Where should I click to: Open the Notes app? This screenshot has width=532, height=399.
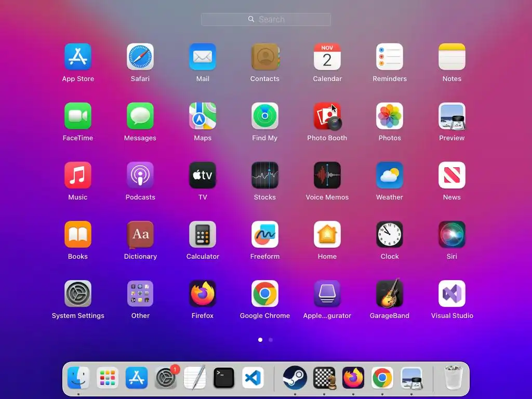pyautogui.click(x=452, y=57)
